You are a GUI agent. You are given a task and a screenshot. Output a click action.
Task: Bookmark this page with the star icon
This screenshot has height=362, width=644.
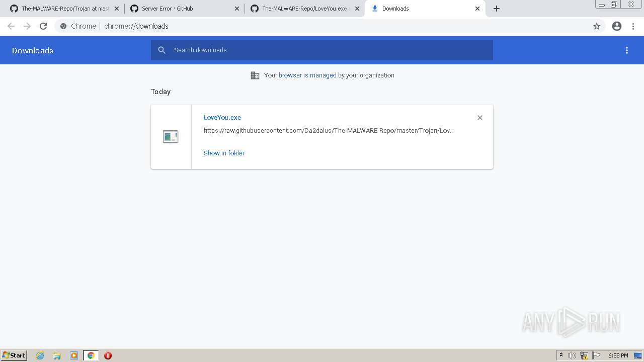[597, 26]
